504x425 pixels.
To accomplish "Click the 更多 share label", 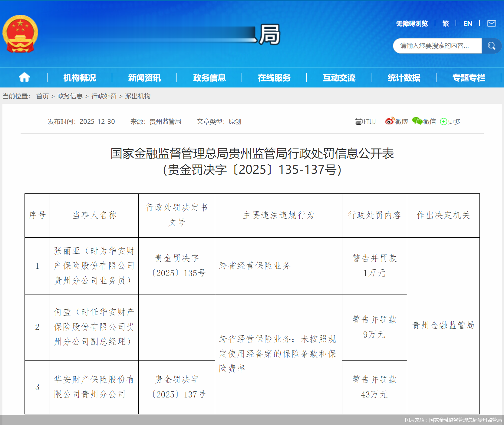I will (x=454, y=121).
